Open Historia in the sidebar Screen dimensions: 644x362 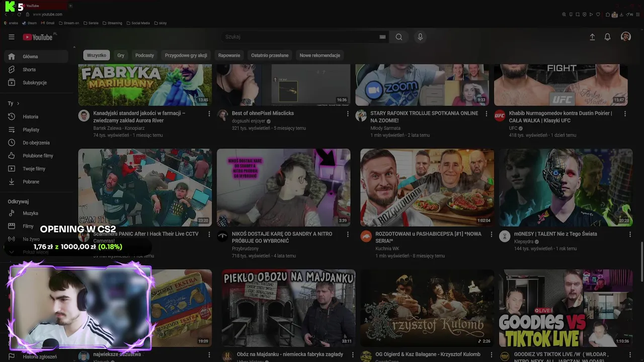pyautogui.click(x=36, y=117)
